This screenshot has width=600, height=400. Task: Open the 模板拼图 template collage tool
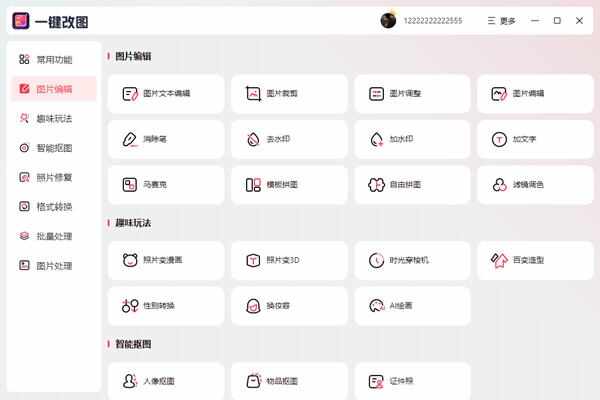click(x=289, y=185)
